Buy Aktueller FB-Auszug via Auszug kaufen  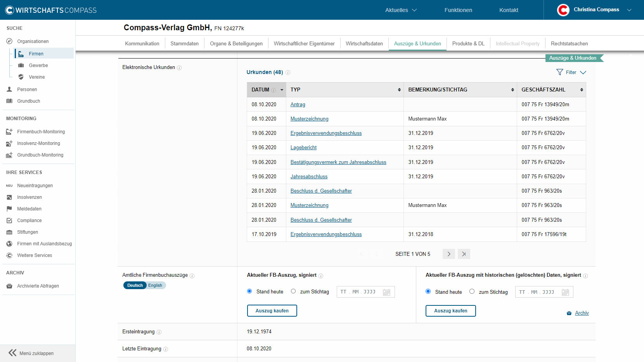pyautogui.click(x=272, y=311)
